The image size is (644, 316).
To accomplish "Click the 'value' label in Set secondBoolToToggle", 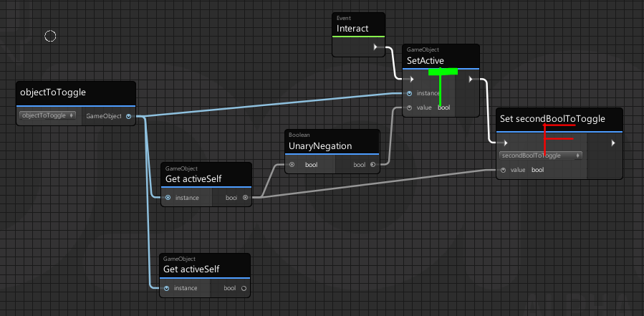I will point(518,170).
